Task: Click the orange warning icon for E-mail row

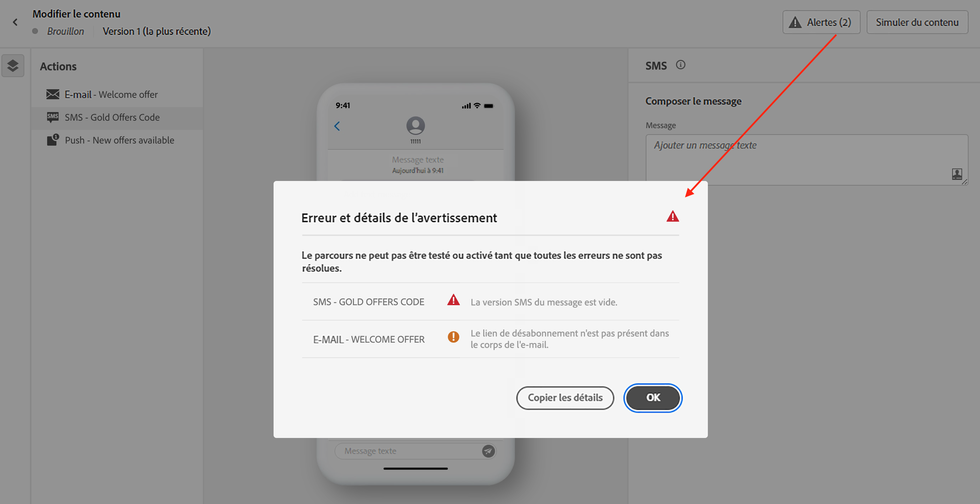Action: click(453, 337)
